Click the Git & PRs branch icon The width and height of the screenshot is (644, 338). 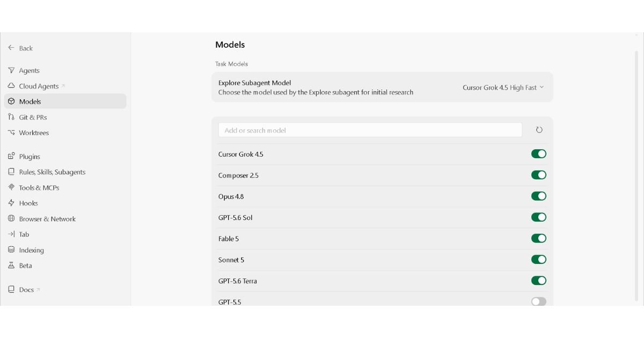(11, 117)
